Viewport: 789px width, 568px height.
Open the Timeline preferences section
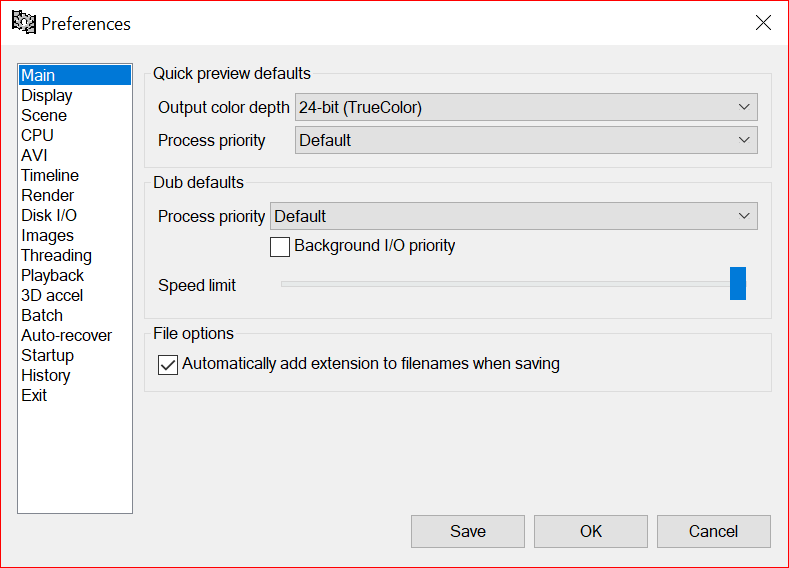(x=50, y=175)
